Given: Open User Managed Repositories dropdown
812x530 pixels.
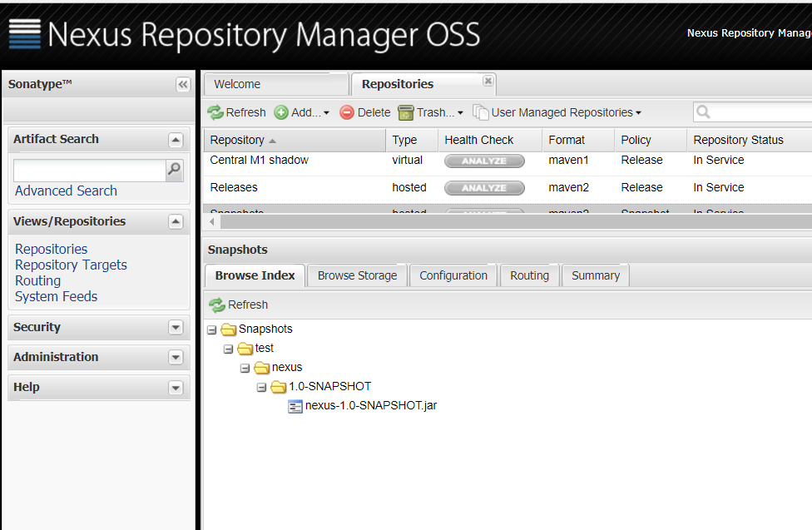Looking at the screenshot, I should (x=557, y=112).
